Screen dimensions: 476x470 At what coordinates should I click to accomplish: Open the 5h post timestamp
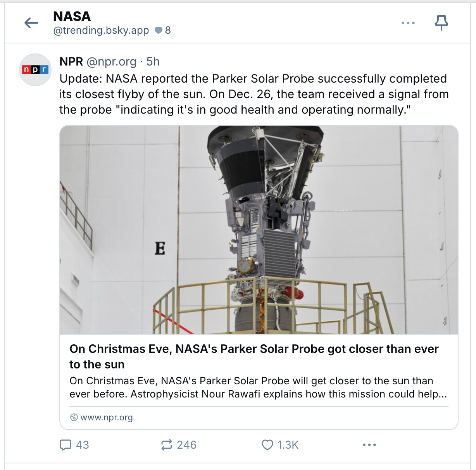click(153, 62)
